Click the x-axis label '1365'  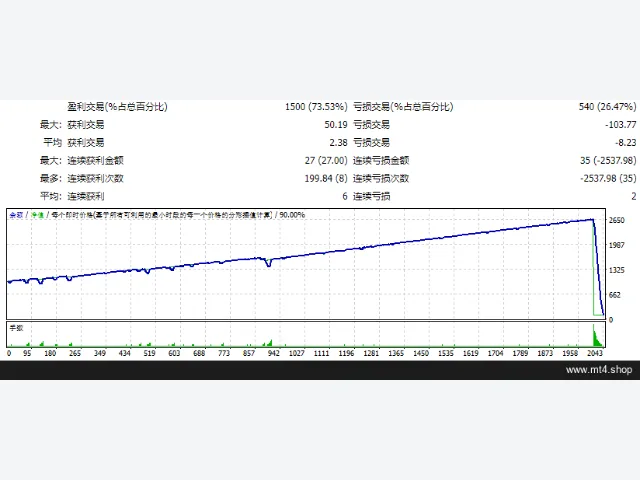coord(396,353)
